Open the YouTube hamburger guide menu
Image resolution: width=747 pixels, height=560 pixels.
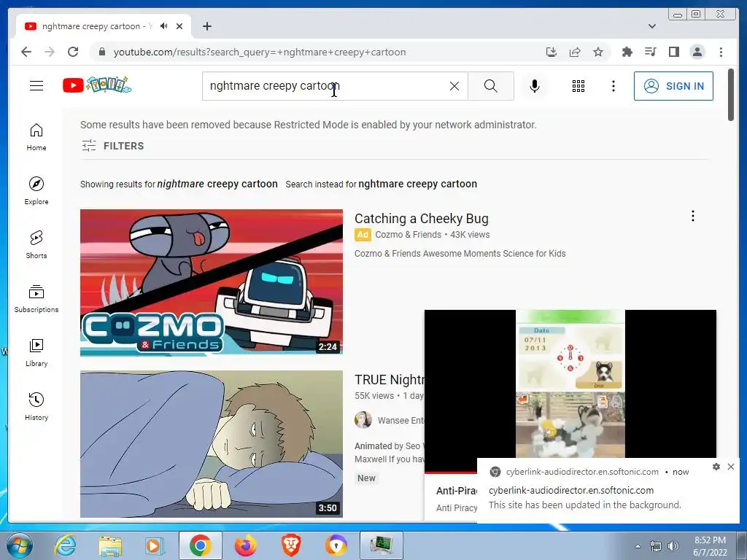click(x=36, y=86)
